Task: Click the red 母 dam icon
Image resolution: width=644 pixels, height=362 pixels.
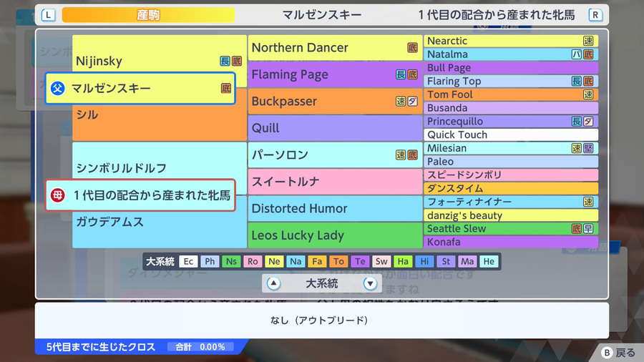Action: click(57, 195)
